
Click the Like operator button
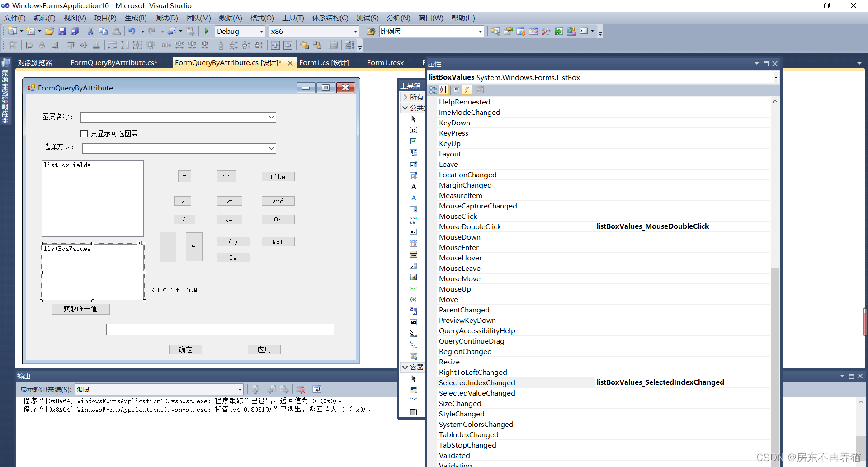pos(278,177)
